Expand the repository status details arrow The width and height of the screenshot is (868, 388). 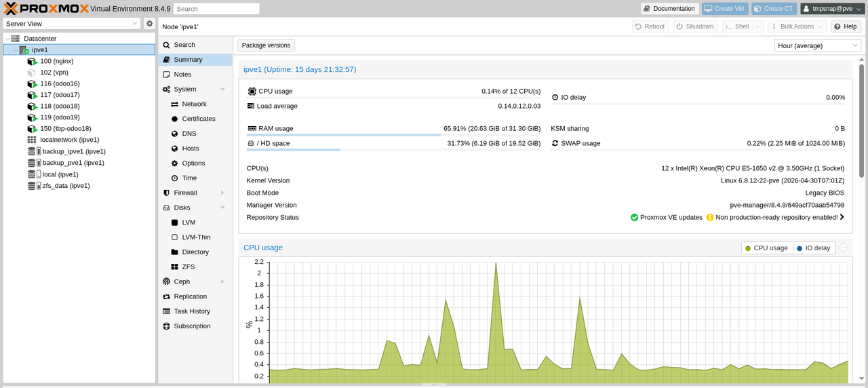[842, 218]
